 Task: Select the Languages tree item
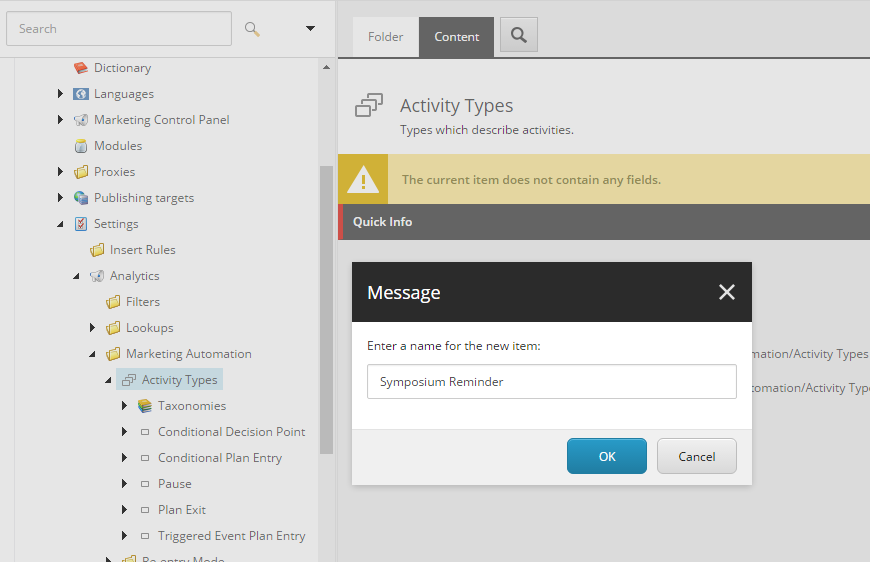pos(124,94)
